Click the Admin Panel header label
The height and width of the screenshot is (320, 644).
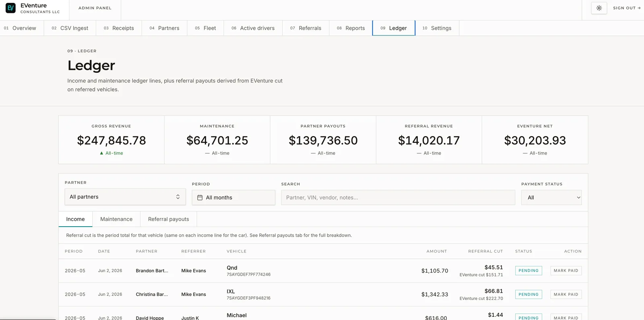(95, 8)
